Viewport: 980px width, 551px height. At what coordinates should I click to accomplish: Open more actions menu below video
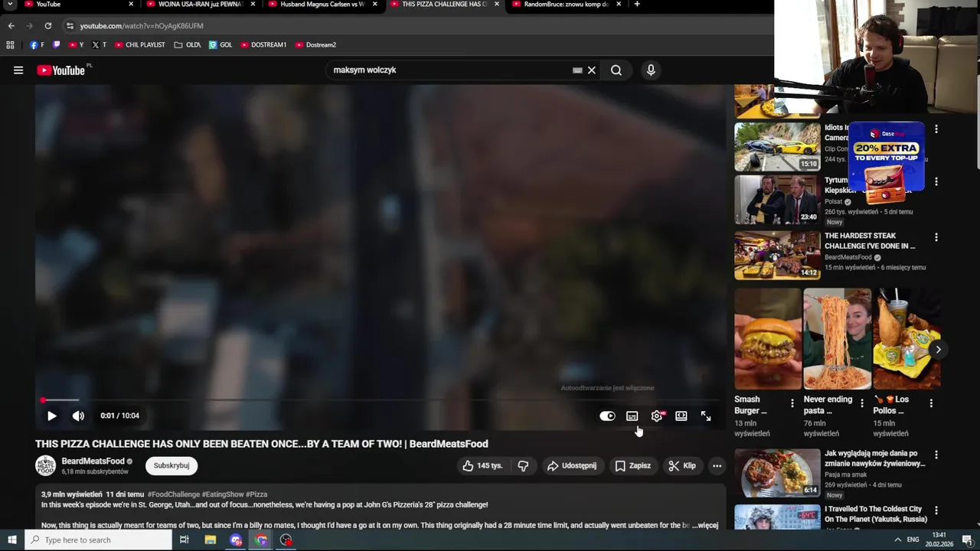717,465
